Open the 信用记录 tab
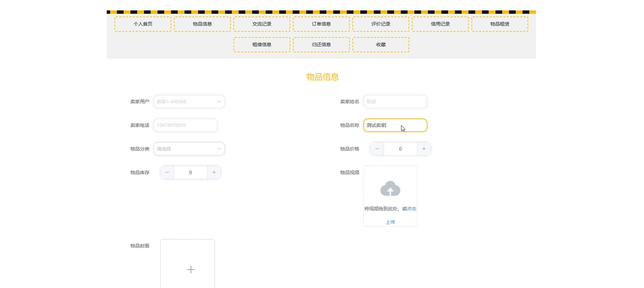The width and height of the screenshot is (644, 288). tap(440, 24)
